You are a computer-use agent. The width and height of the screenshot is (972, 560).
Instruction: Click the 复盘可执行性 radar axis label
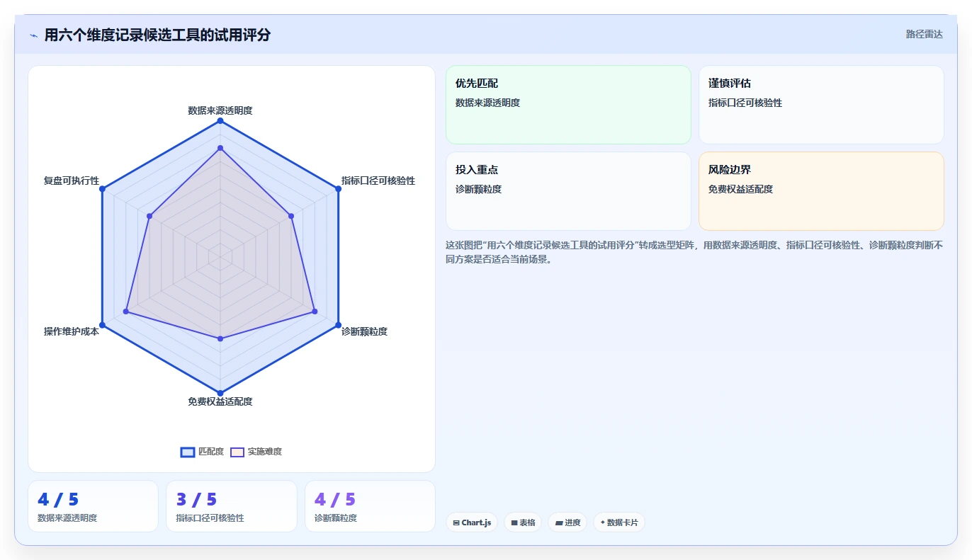[72, 181]
